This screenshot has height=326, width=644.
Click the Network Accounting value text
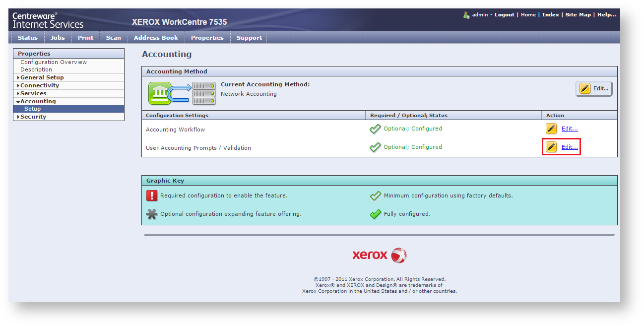(249, 94)
